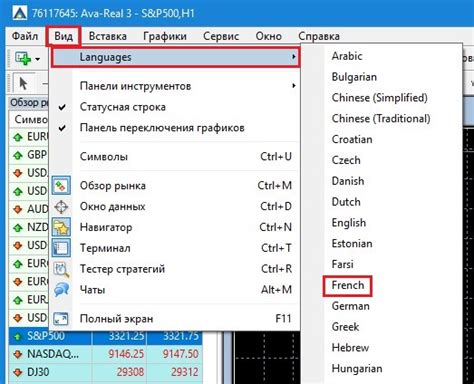Click the Market Watch icon beside Обзор рынка
474x384 pixels.
[61, 186]
